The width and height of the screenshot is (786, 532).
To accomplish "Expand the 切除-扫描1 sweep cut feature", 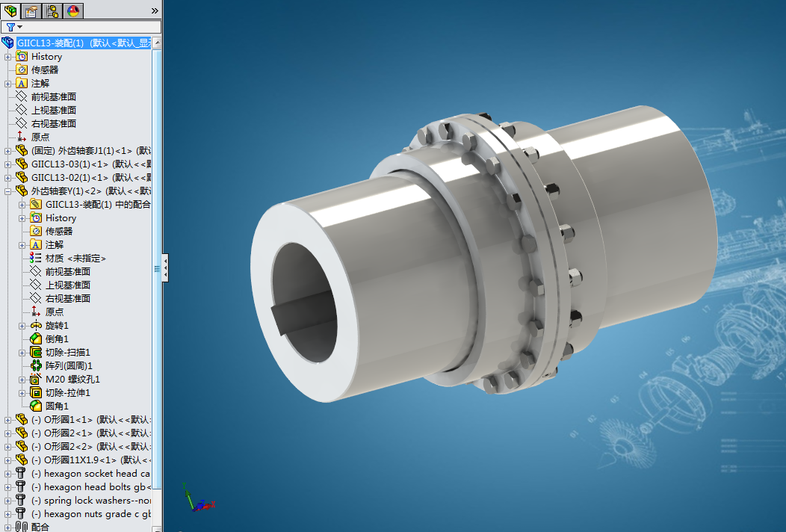I will point(22,353).
